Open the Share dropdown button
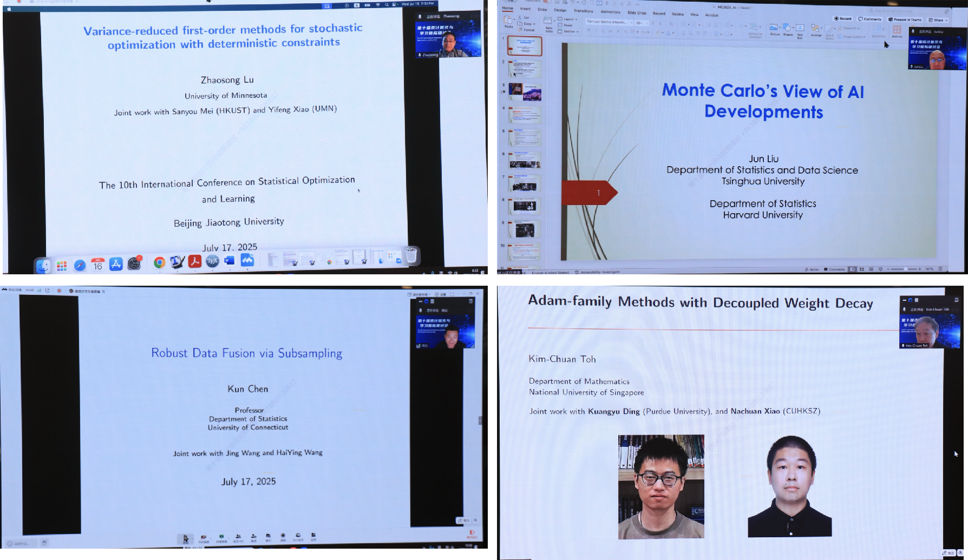 click(938, 20)
